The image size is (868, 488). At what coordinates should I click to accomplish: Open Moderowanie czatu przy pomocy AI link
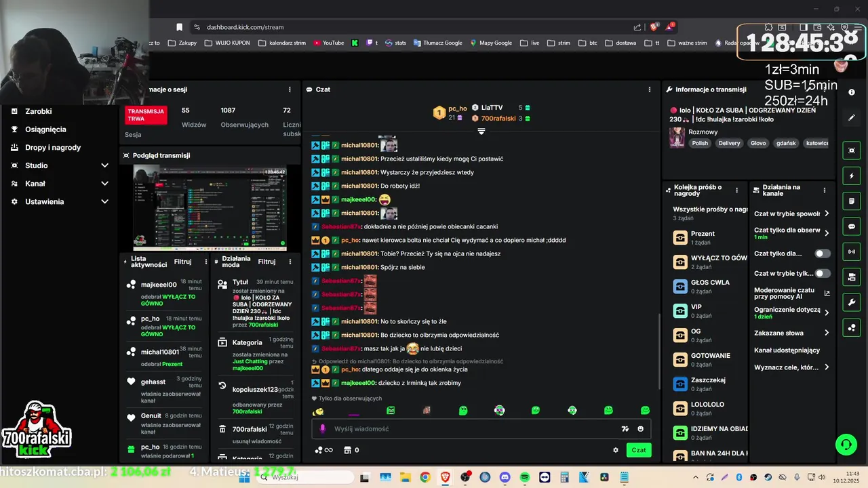coord(791,293)
